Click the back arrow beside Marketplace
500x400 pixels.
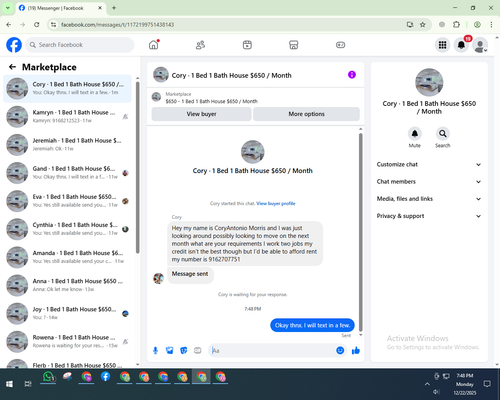12,67
